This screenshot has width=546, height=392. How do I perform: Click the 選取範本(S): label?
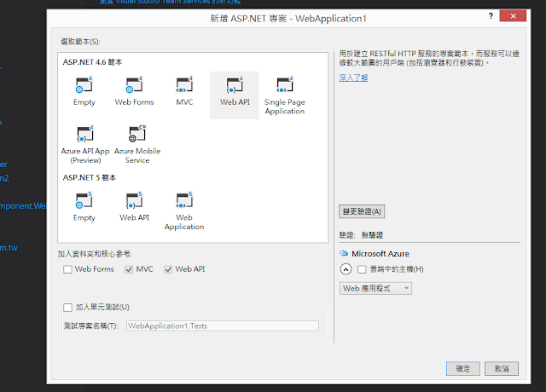[x=80, y=42]
